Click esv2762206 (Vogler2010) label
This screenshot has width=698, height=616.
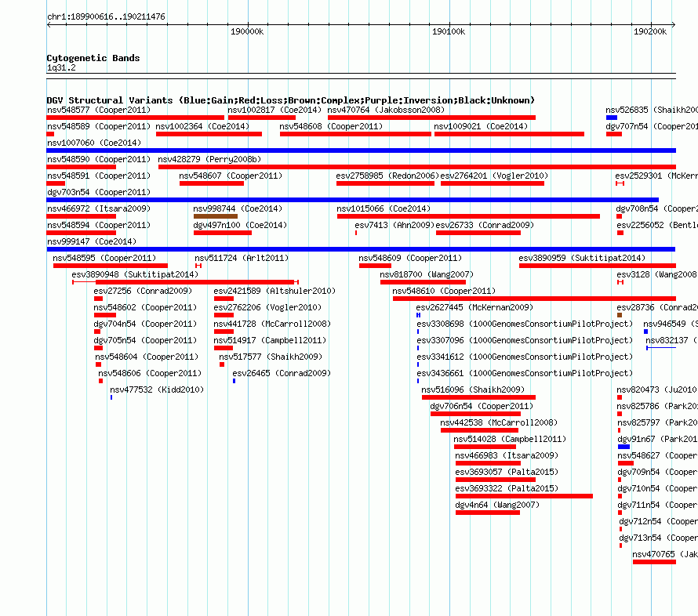pyautogui.click(x=267, y=307)
